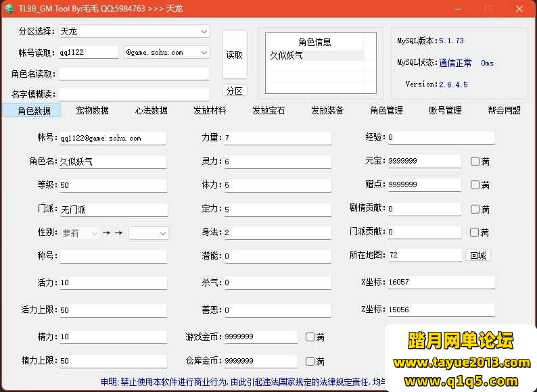This screenshot has width=537, height=392.
Task: Edit the 所在地图 field showing 72
Action: (425, 255)
